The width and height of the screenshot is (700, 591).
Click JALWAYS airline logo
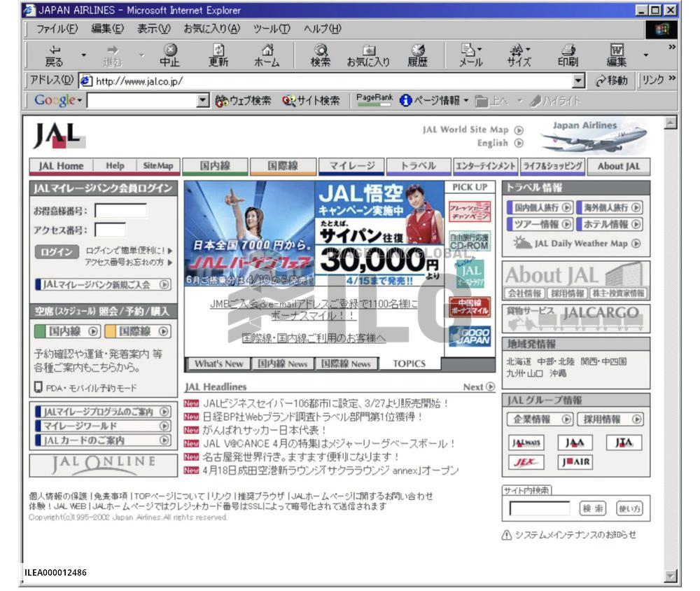pos(526,443)
